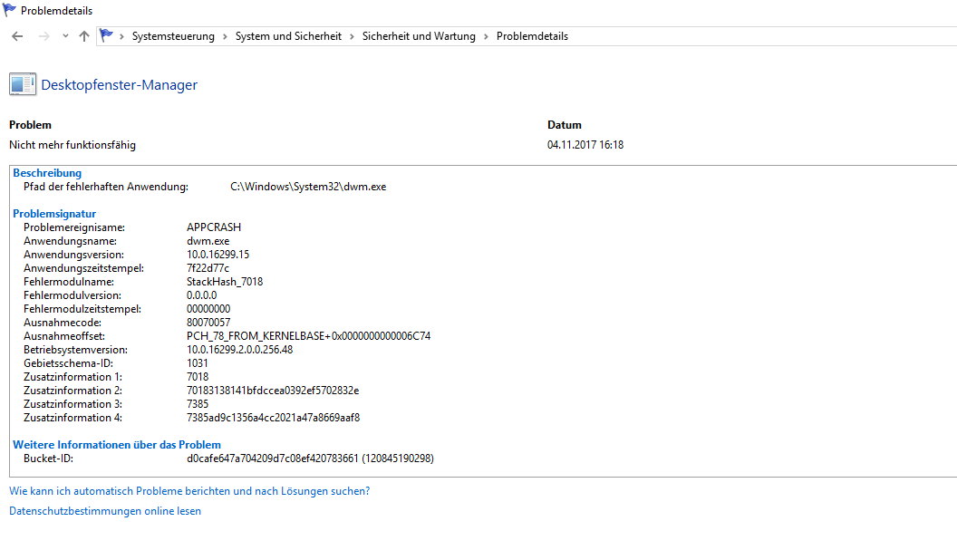This screenshot has width=957, height=560.
Task: Open Systemsteuerung in the breadcrumb
Action: [173, 36]
